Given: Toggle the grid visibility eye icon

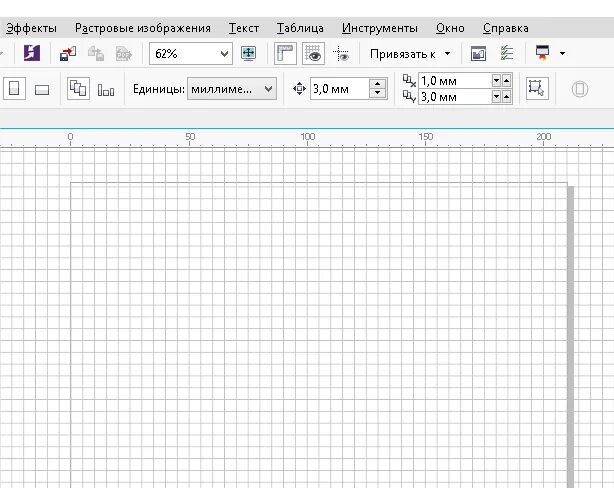Looking at the screenshot, I should tap(313, 53).
